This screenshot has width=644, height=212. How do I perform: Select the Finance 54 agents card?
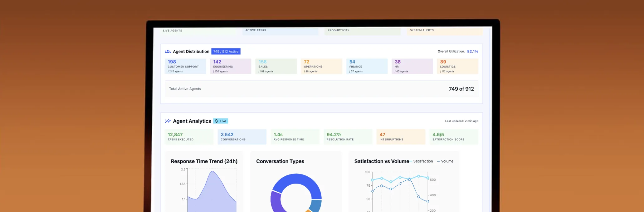[367, 66]
